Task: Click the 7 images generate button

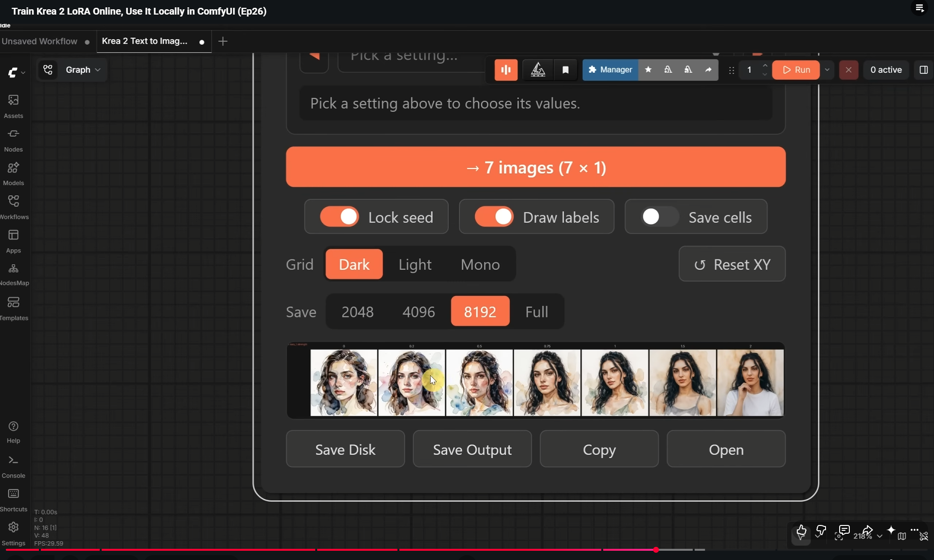Action: (536, 167)
